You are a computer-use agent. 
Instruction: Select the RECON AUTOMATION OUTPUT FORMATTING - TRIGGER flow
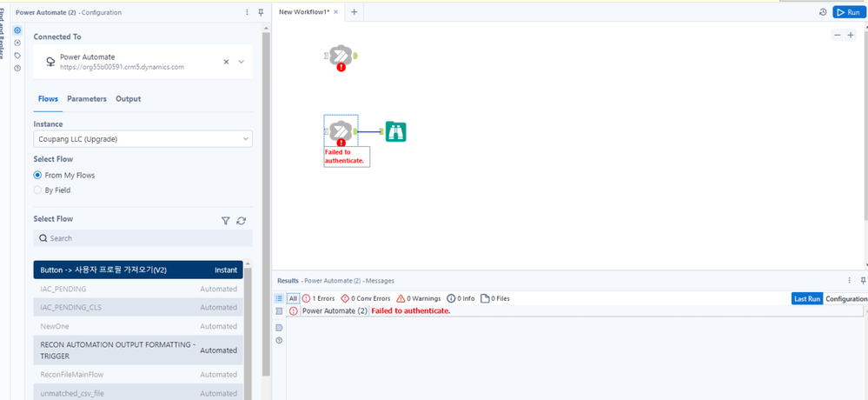click(138, 350)
